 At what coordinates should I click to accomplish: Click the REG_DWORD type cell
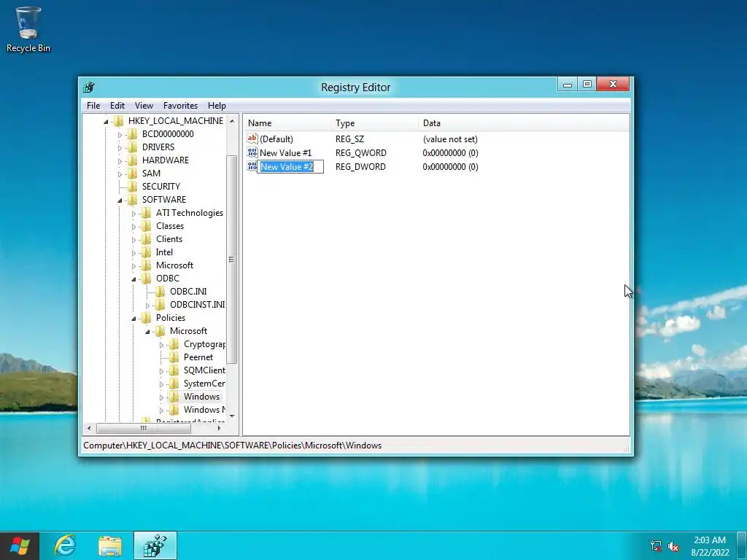click(x=360, y=167)
